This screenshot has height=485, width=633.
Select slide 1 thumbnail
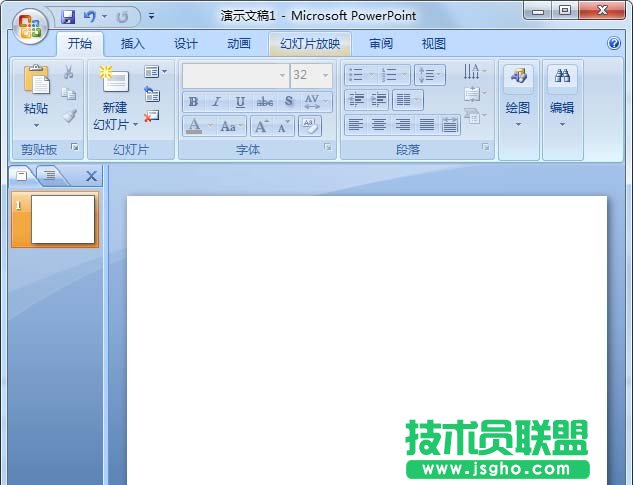coord(55,220)
